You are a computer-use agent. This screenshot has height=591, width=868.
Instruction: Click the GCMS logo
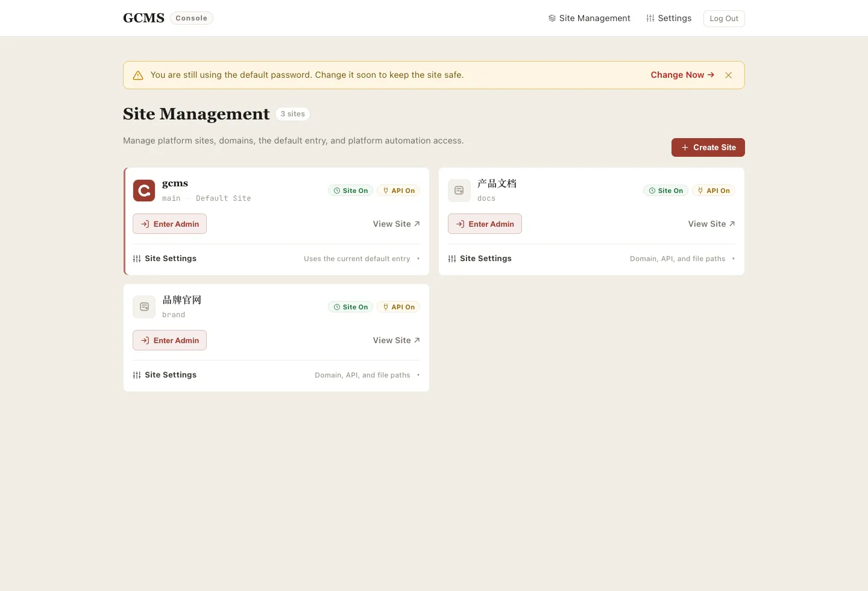point(143,18)
